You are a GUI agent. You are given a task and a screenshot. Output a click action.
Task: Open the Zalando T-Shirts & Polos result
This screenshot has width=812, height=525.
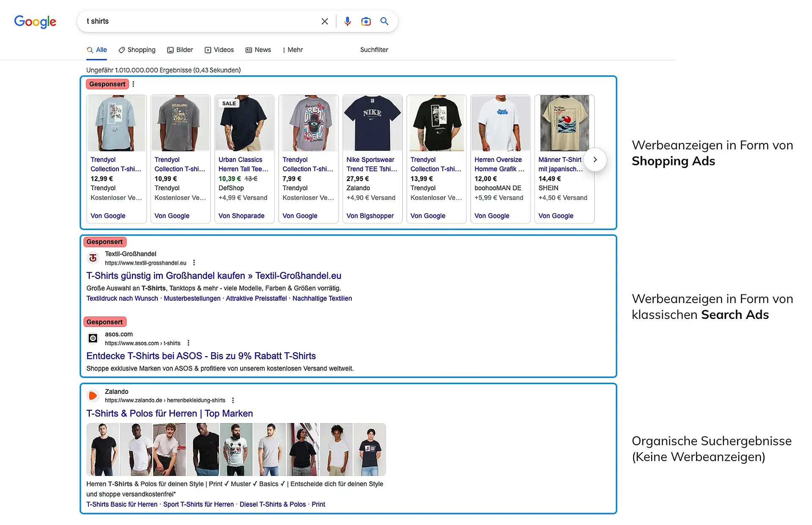[169, 413]
